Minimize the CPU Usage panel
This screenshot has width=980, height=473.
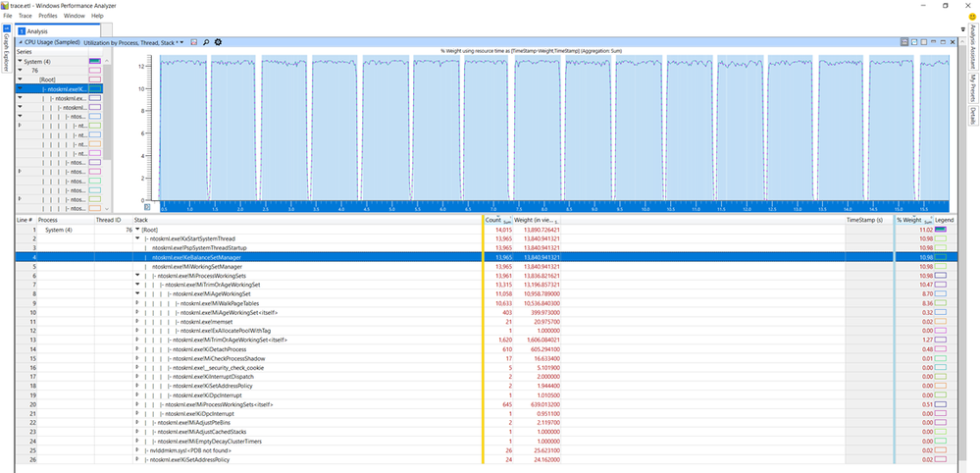coord(933,42)
